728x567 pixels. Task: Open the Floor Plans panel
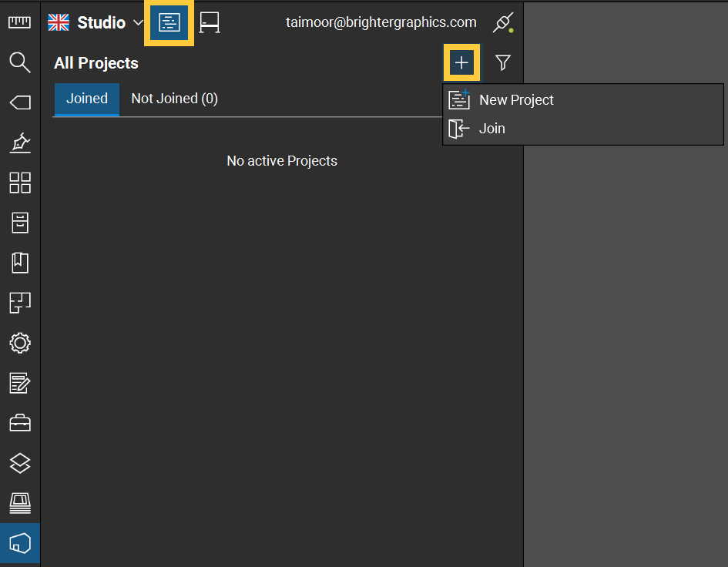19,303
